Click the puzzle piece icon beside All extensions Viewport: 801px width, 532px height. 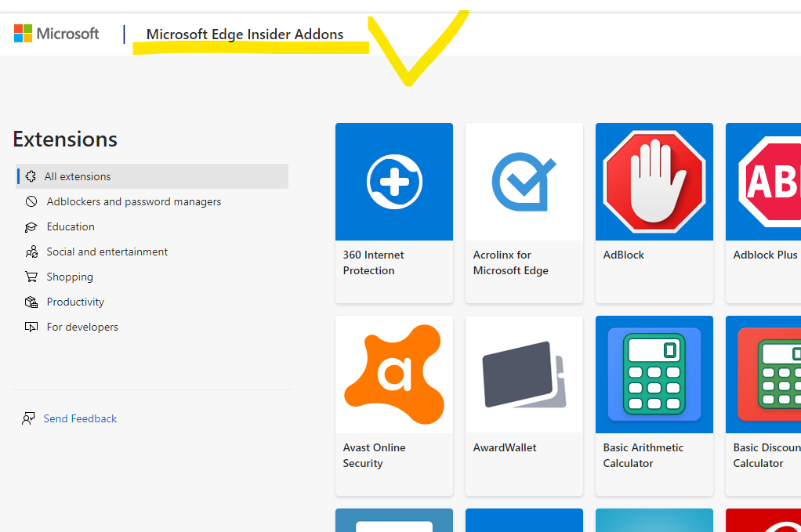(x=31, y=176)
